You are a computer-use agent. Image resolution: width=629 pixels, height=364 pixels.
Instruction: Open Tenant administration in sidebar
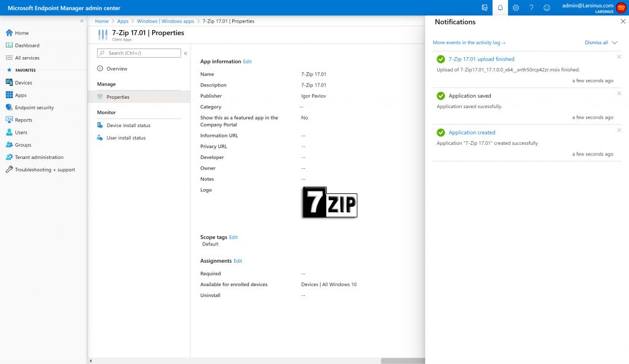[x=39, y=157]
